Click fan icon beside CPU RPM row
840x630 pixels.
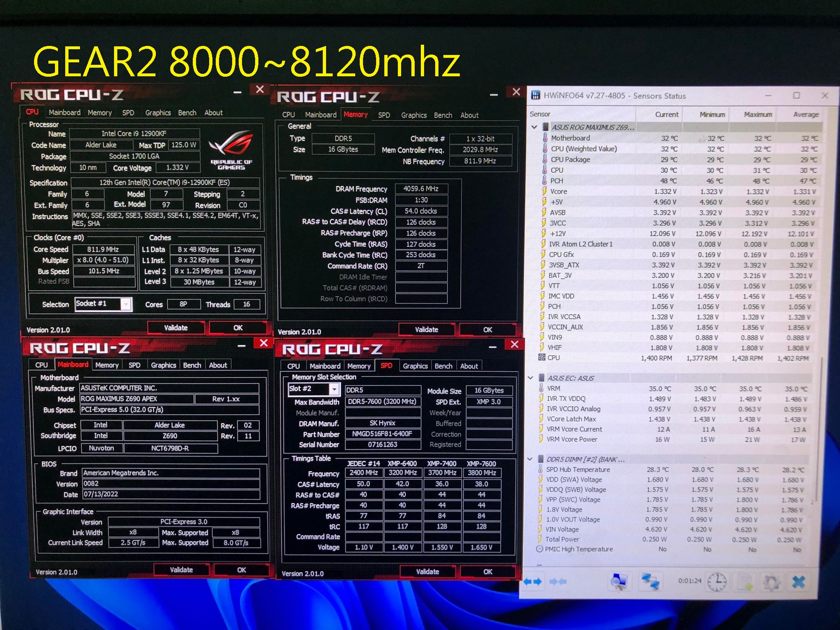542,357
